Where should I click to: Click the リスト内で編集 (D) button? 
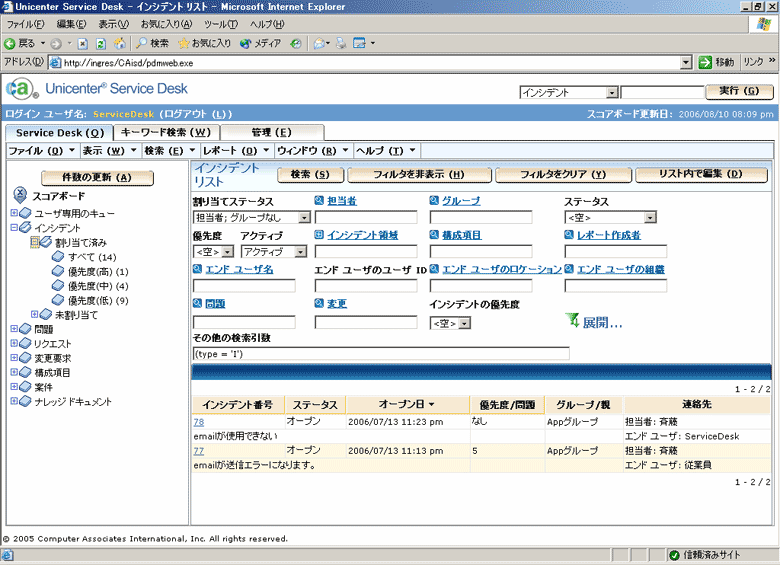pyautogui.click(x=701, y=174)
